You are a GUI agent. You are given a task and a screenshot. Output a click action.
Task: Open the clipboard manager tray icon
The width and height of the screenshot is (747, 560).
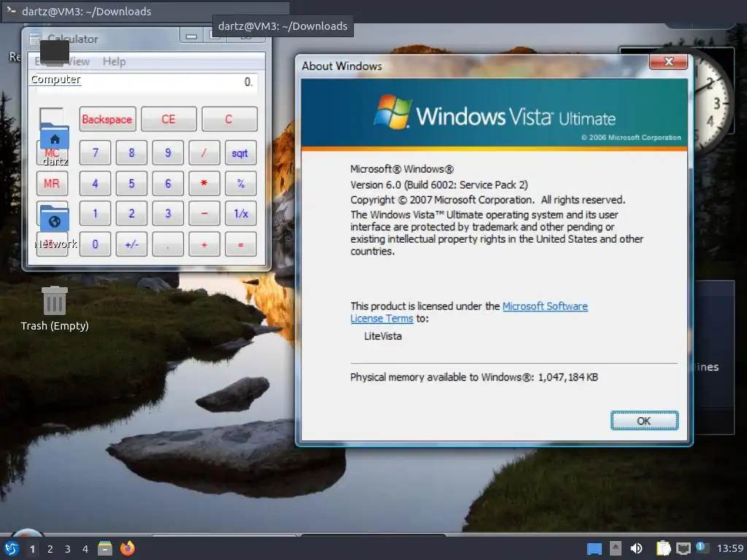tap(663, 548)
